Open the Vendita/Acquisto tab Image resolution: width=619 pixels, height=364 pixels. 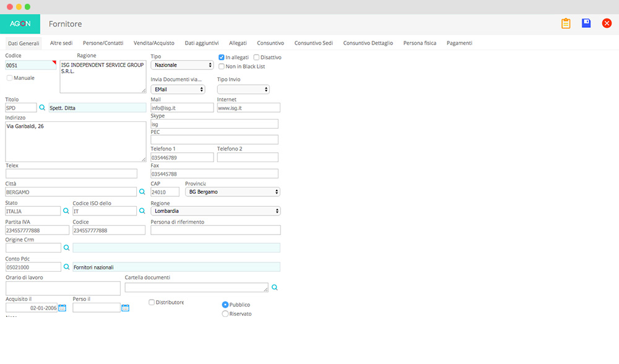pos(154,43)
